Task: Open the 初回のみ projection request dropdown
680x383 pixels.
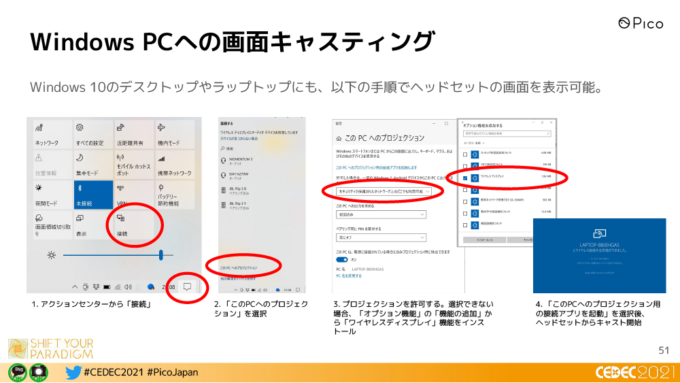Action: 381,214
